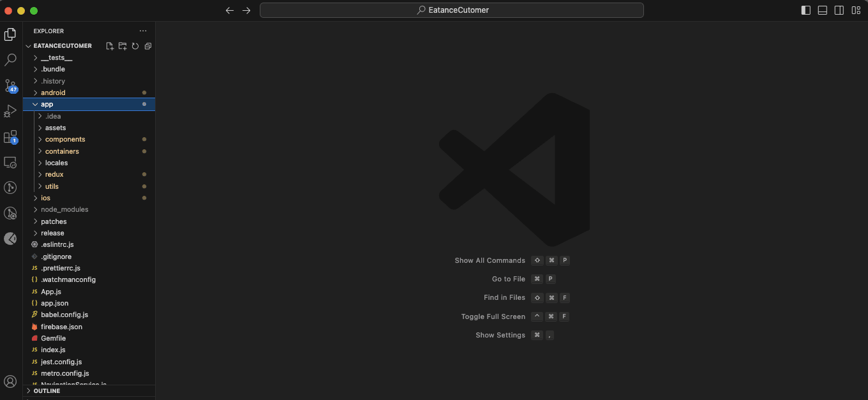Open the Accounts menu in activity bar
This screenshot has height=400, width=868.
pos(10,381)
